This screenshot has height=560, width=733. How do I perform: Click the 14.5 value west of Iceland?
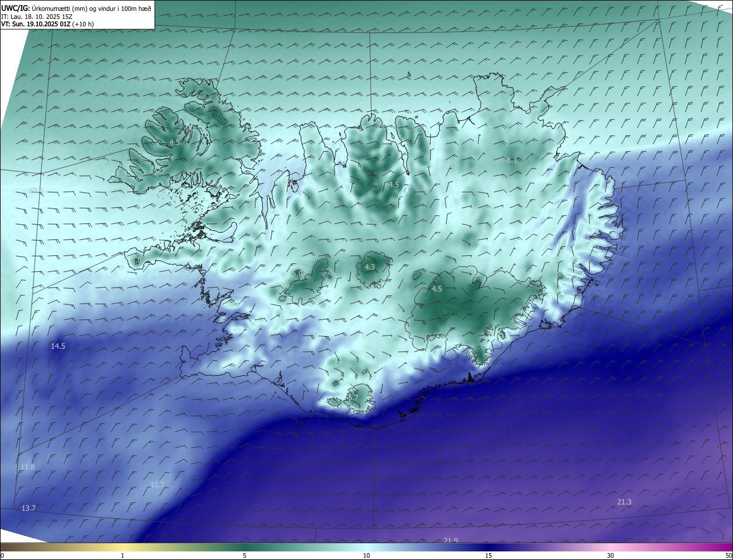point(58,346)
